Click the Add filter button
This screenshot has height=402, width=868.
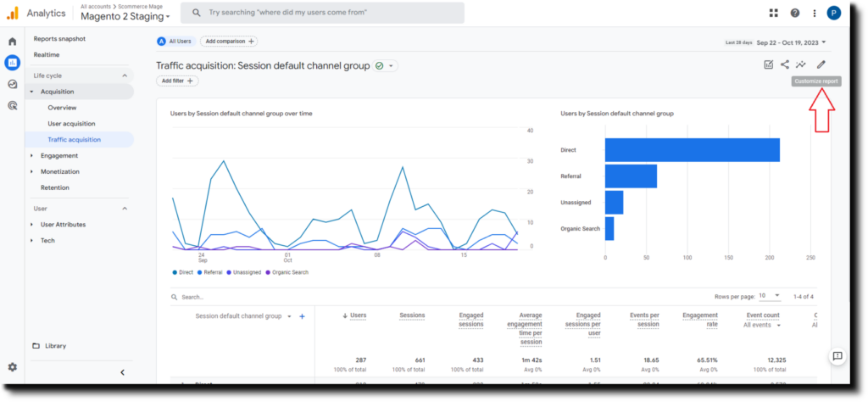(x=177, y=81)
